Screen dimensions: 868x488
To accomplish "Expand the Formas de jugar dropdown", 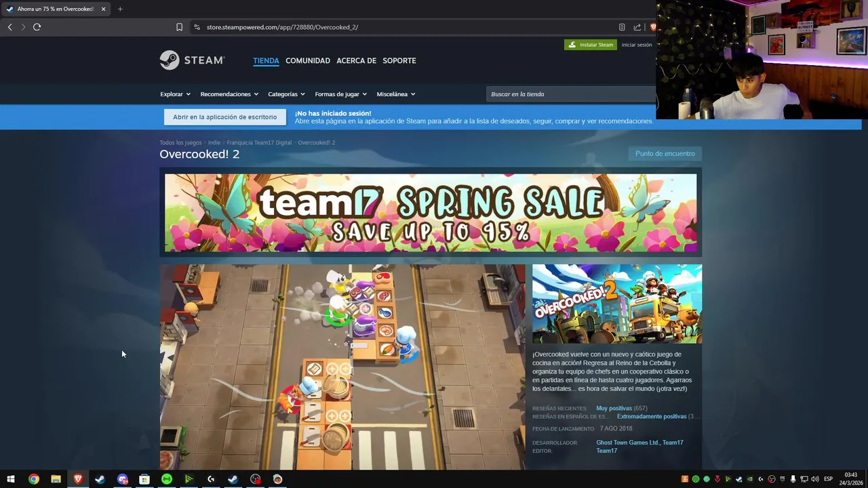I will coord(340,94).
